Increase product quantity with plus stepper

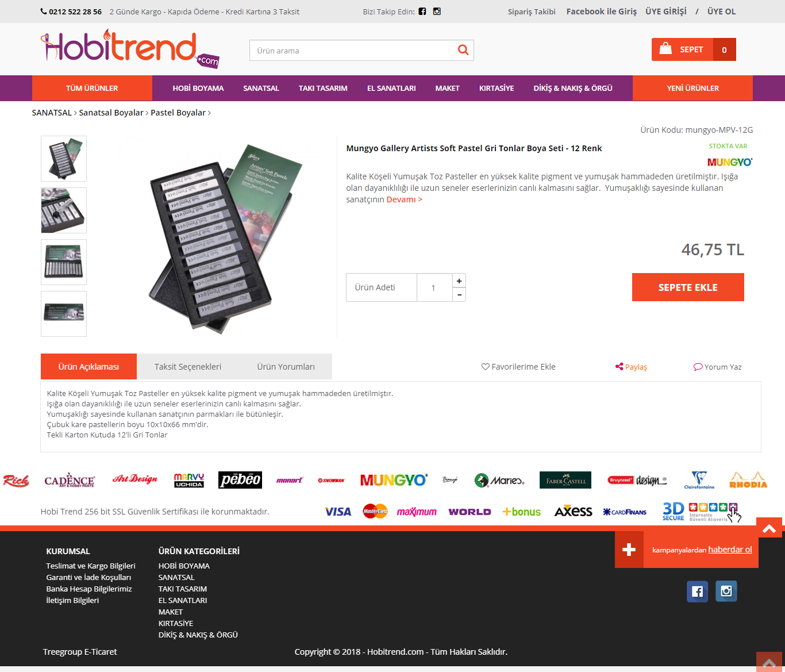(x=459, y=281)
